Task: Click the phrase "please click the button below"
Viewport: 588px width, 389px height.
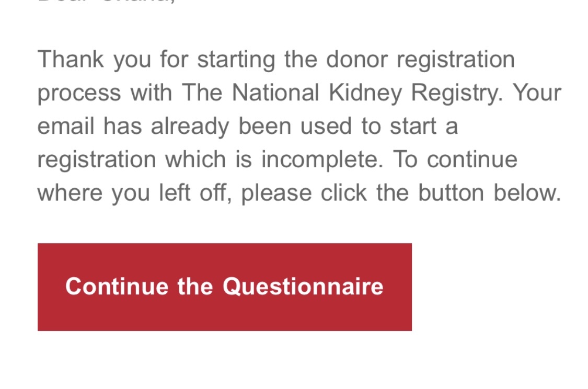Action: [400, 193]
